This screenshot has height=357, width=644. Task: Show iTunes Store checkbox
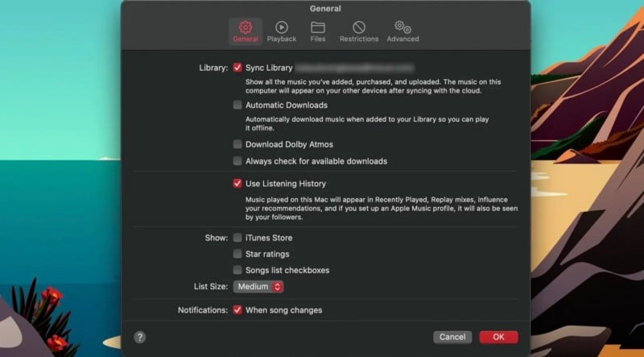[237, 237]
